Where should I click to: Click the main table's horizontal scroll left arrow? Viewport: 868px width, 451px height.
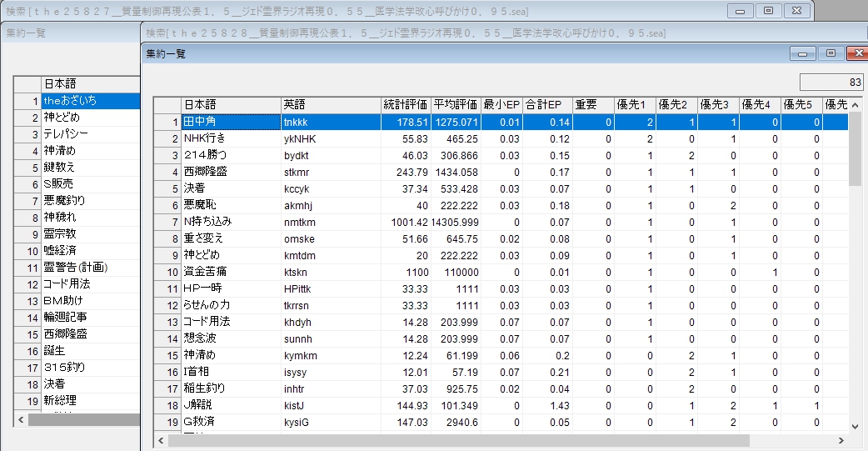pos(161,441)
